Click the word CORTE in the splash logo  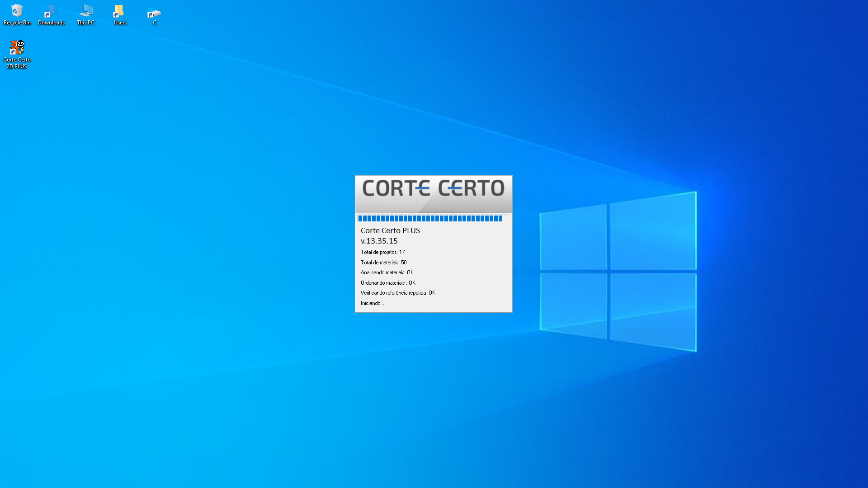pos(396,188)
